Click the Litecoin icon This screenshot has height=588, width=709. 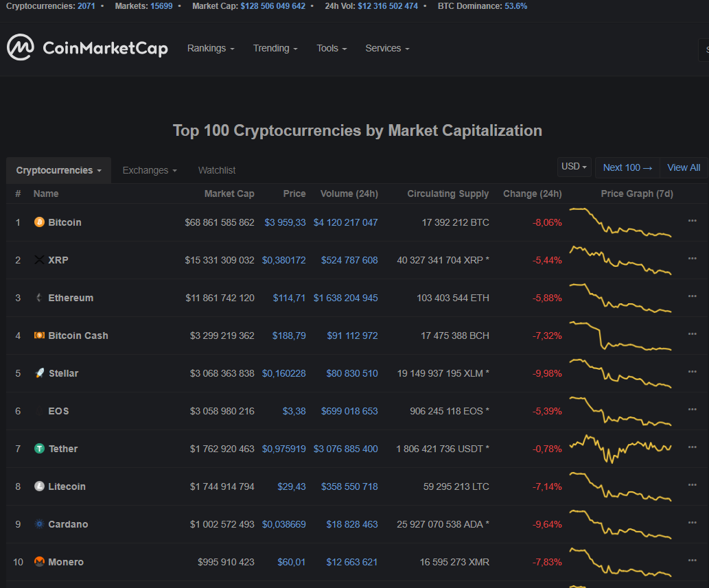(x=39, y=486)
